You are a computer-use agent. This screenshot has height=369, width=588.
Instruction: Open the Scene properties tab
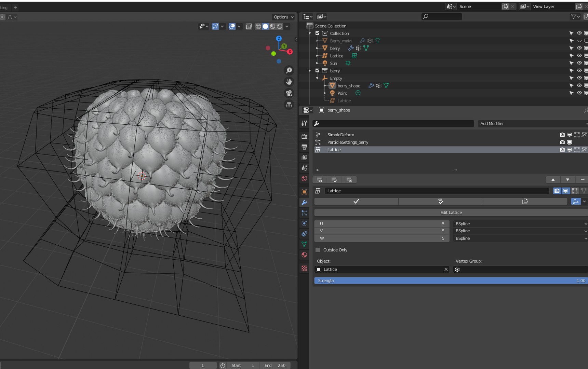point(304,168)
